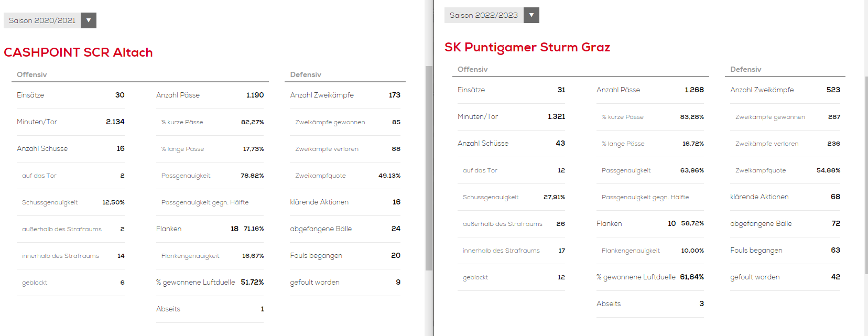Select the Anzahl Zweikämpfe value 173
Viewport: 868px width, 336px height.
point(395,95)
